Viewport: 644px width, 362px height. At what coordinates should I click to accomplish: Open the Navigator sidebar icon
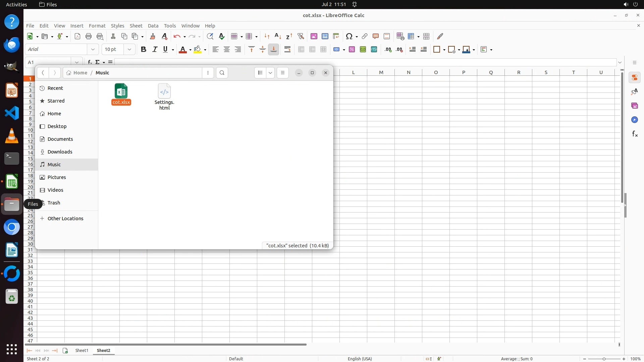635,120
